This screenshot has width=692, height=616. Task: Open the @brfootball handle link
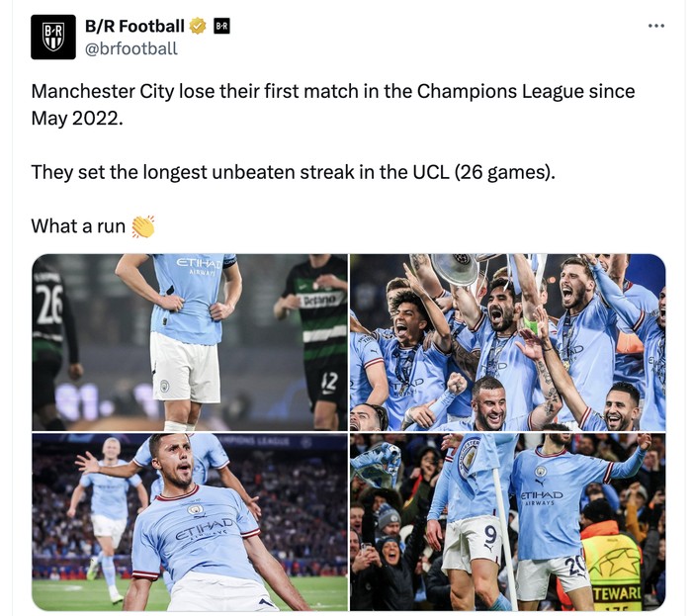[131, 48]
